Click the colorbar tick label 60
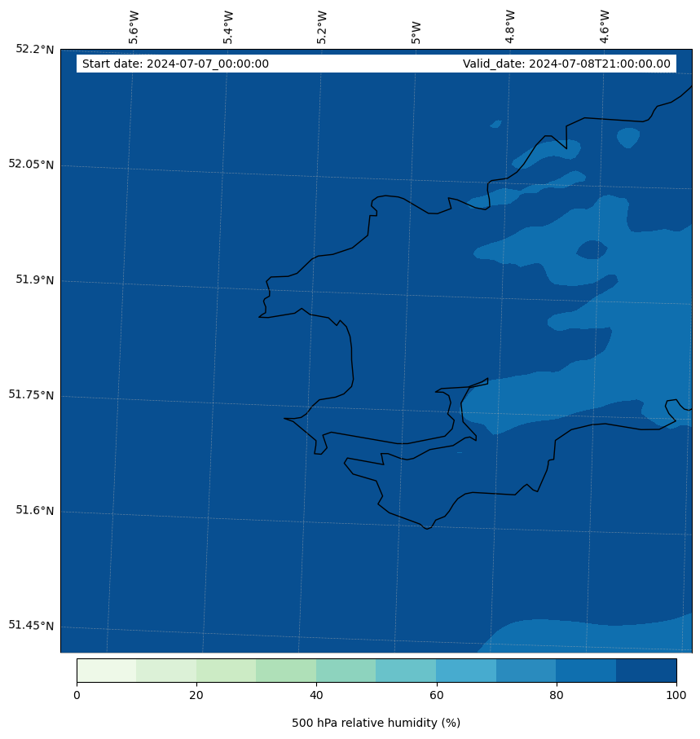 (437, 695)
